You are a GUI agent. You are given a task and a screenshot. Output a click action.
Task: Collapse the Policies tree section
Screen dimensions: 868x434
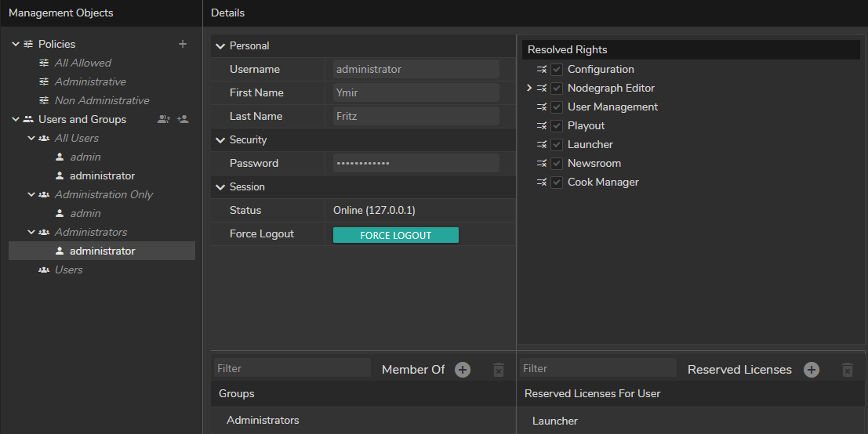[x=16, y=44]
